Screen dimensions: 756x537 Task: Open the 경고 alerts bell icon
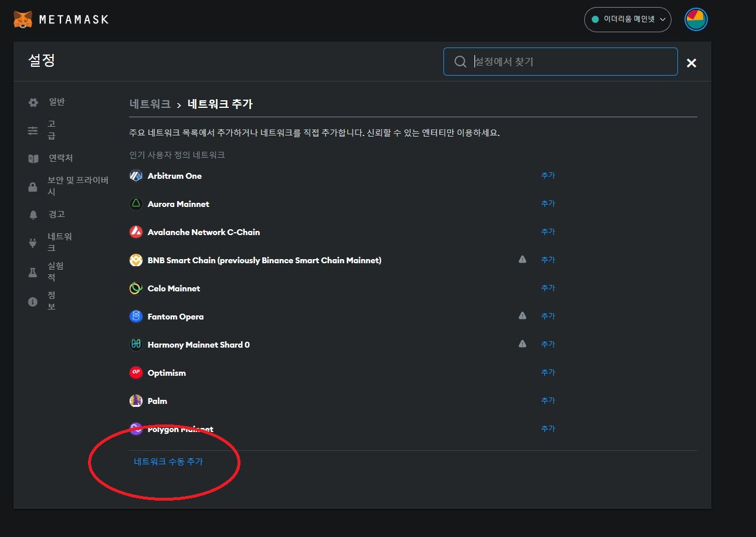33,214
